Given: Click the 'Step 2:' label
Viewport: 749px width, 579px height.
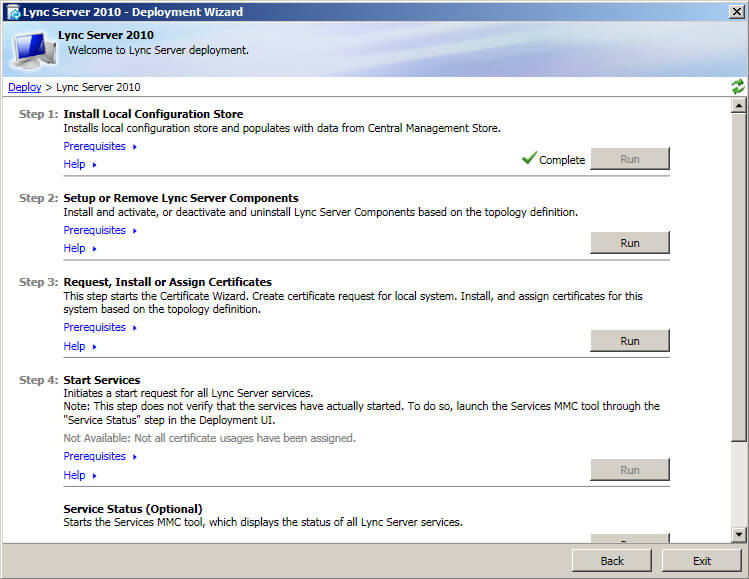Looking at the screenshot, I should (38, 198).
